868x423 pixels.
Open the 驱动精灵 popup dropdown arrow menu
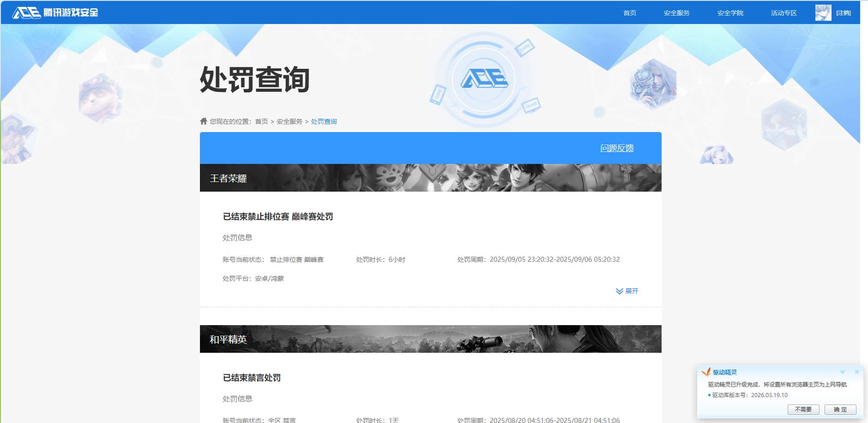pos(842,372)
